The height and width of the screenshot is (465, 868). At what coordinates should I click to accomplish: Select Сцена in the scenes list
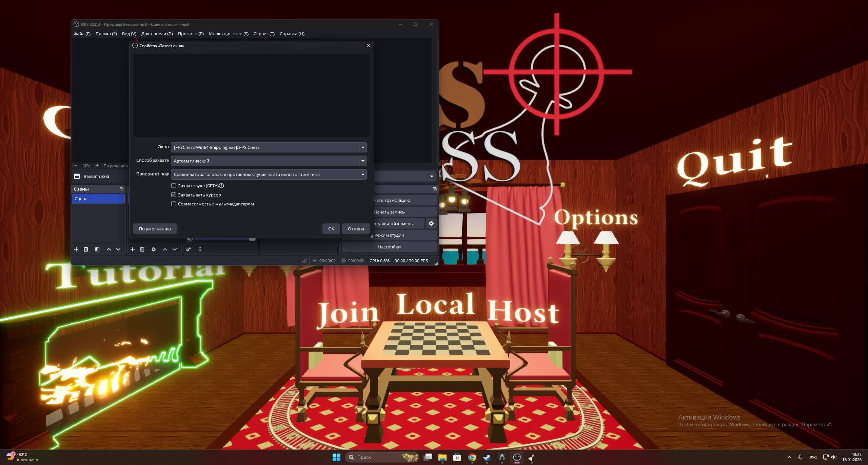(x=98, y=199)
